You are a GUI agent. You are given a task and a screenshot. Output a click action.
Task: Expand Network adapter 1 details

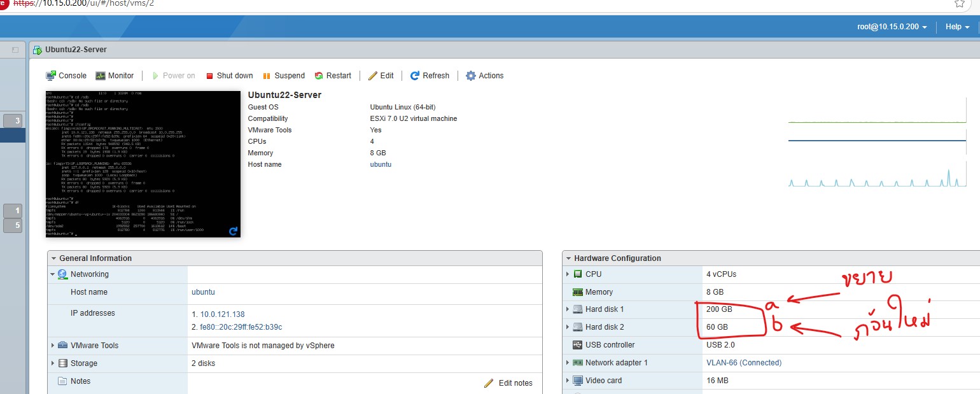coord(568,363)
